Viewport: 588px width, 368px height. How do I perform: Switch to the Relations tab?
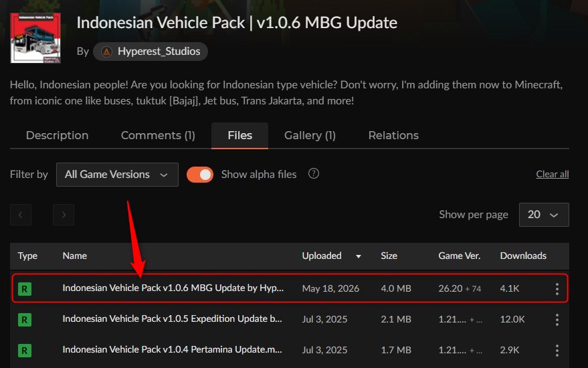pyautogui.click(x=393, y=135)
